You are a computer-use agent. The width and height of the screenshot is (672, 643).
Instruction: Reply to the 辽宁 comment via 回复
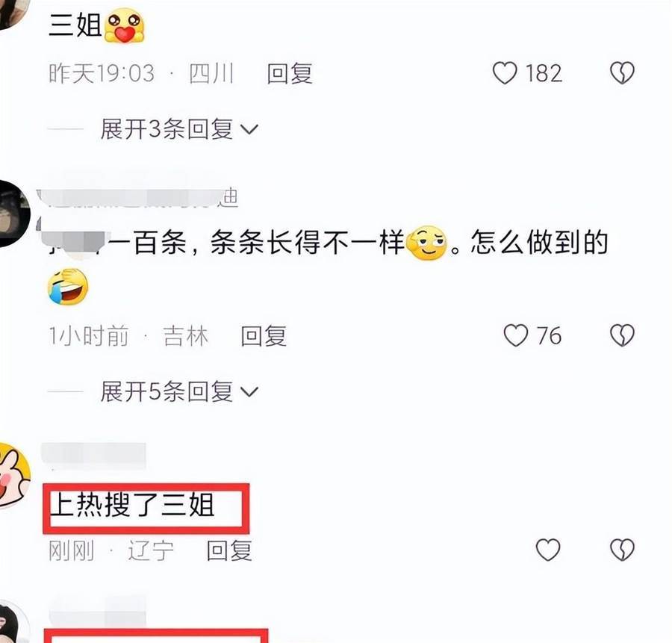[x=229, y=551]
